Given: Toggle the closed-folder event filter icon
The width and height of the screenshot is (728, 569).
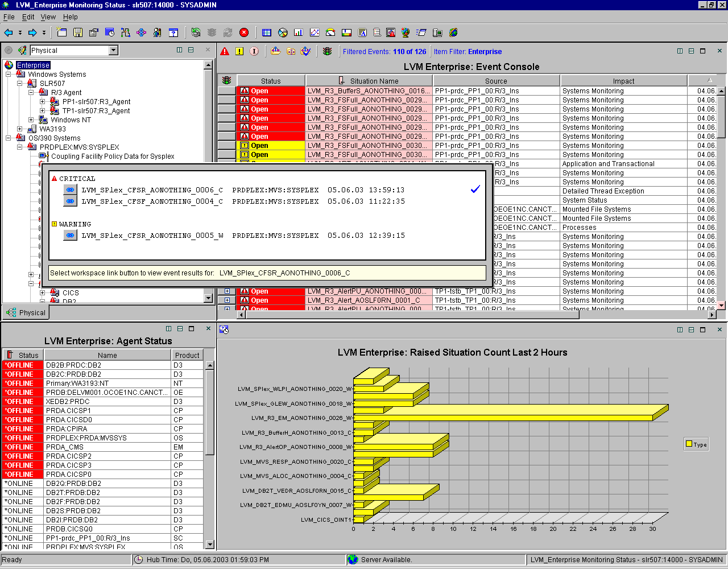Looking at the screenshot, I should (x=291, y=51).
